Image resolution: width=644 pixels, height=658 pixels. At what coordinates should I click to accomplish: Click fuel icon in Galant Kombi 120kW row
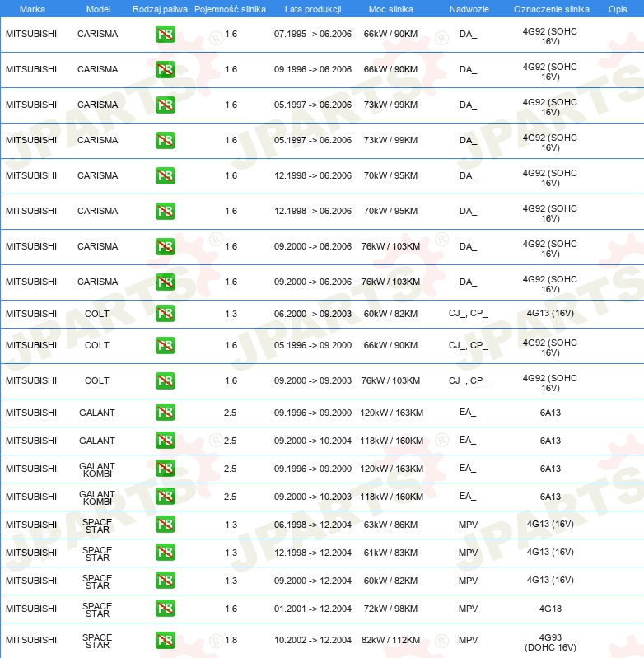[166, 469]
